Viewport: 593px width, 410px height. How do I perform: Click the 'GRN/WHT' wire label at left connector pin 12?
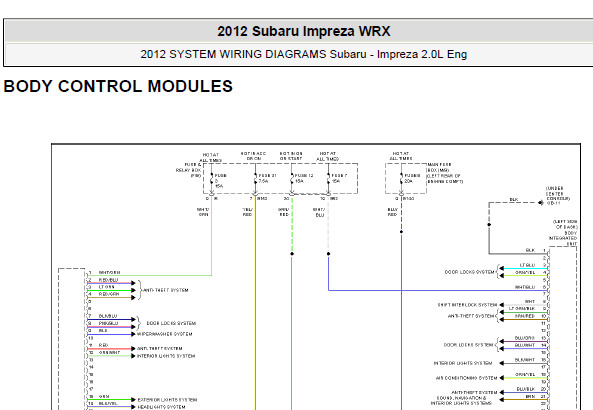coord(109,353)
